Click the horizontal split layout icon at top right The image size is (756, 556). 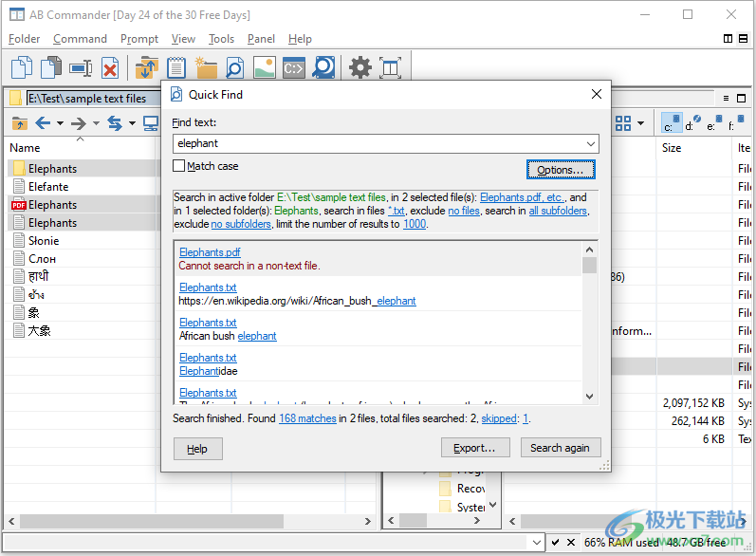(744, 39)
